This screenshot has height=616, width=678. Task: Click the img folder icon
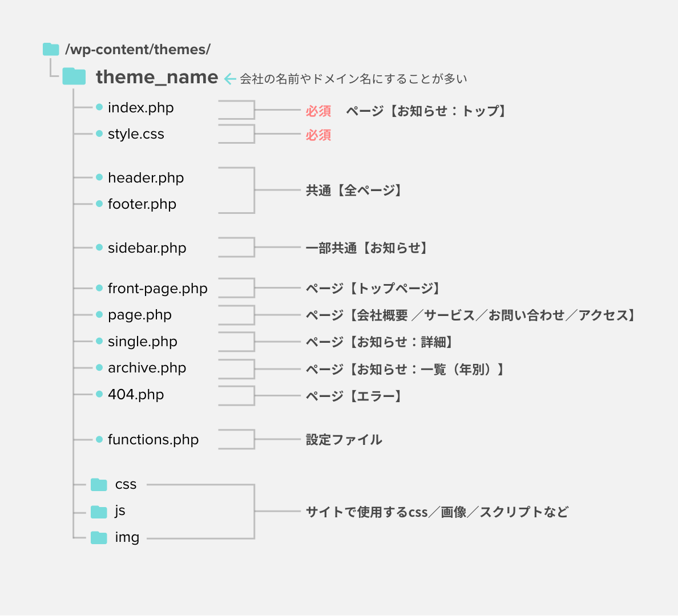point(99,537)
